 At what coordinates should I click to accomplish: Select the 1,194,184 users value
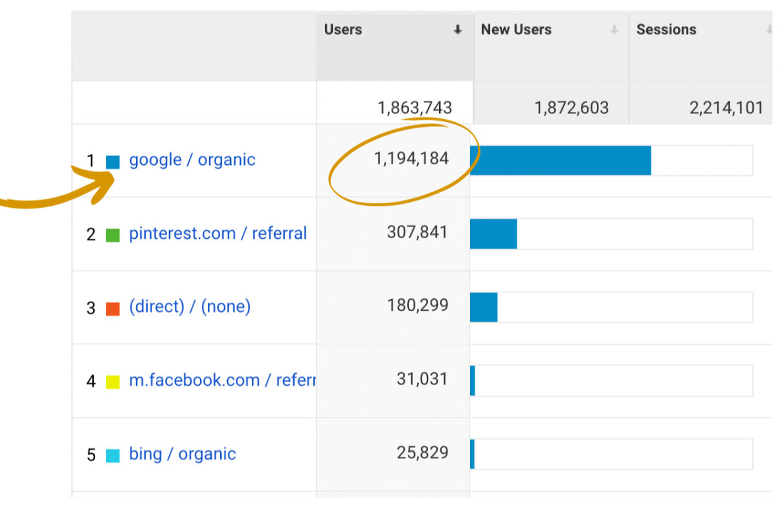[x=411, y=158]
